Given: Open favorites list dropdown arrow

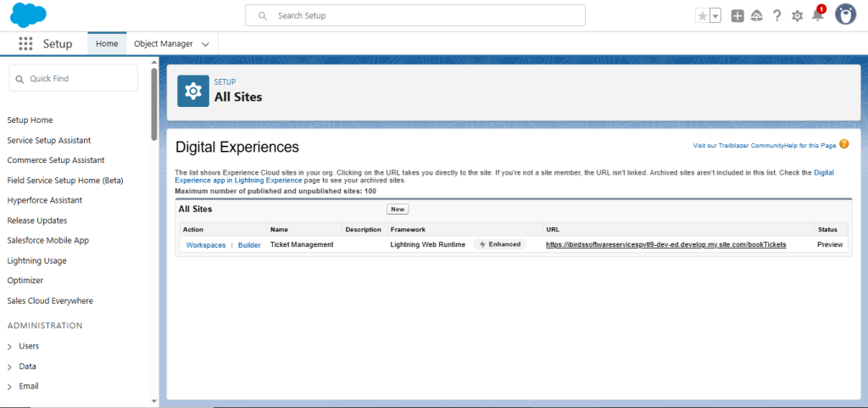Looking at the screenshot, I should (715, 15).
